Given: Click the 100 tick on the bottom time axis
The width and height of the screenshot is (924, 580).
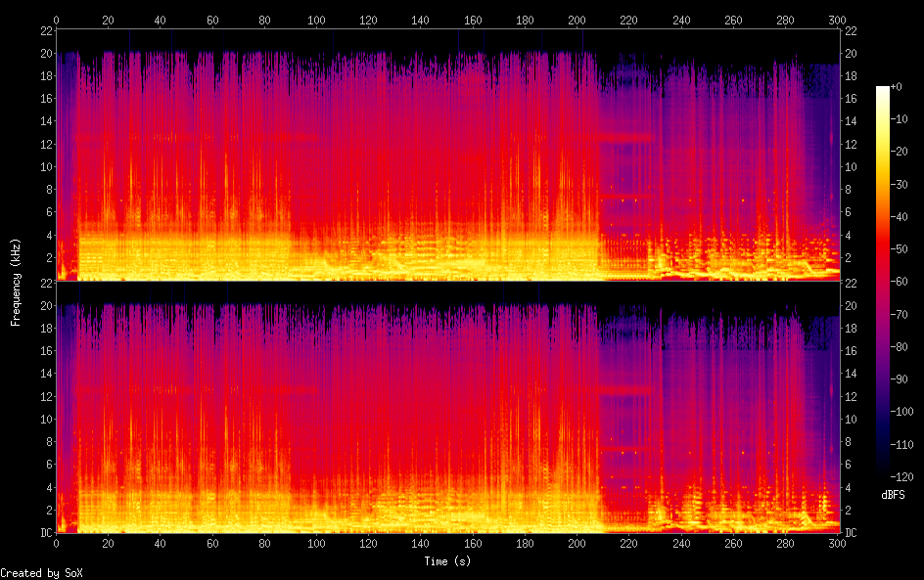Looking at the screenshot, I should coord(316,542).
